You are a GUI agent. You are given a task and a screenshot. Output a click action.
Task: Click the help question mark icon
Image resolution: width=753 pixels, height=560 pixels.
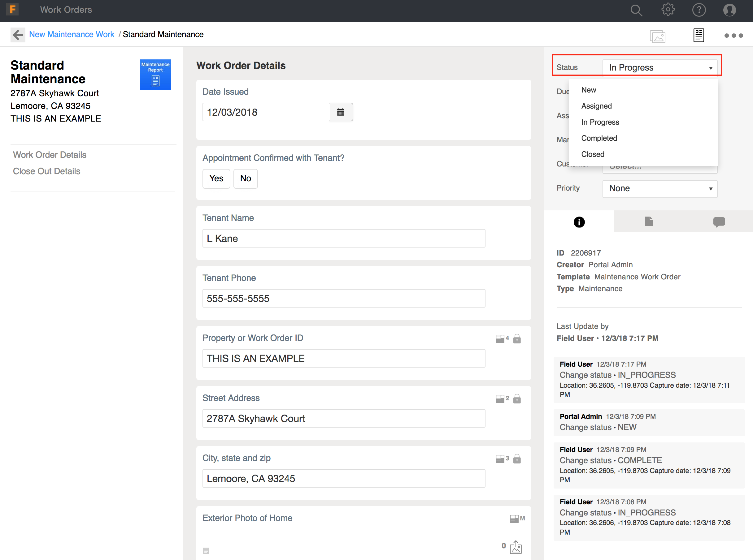pos(699,10)
